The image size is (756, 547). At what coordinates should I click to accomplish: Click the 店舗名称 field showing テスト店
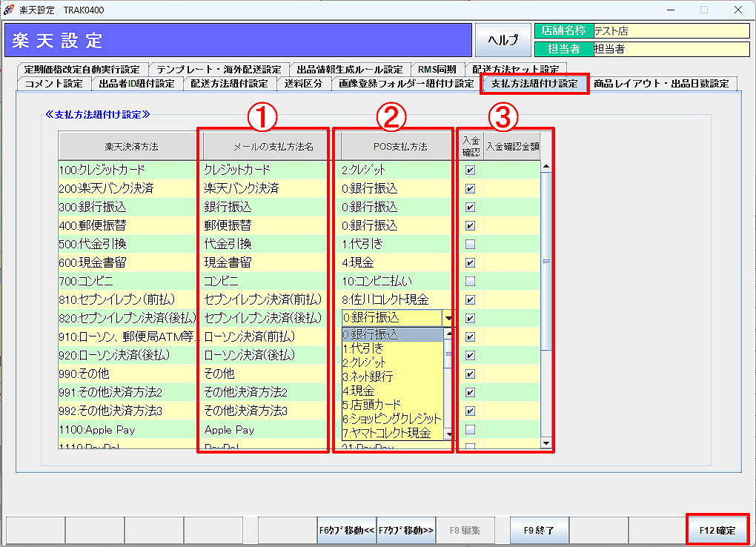671,31
